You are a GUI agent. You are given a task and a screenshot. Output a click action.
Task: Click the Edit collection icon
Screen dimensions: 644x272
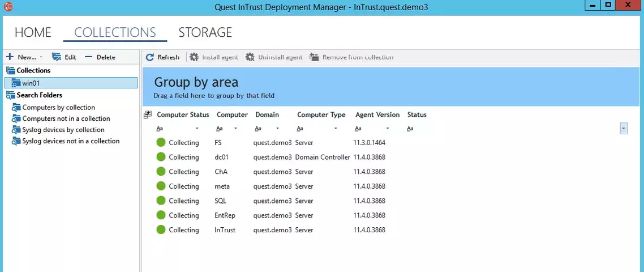pos(57,57)
